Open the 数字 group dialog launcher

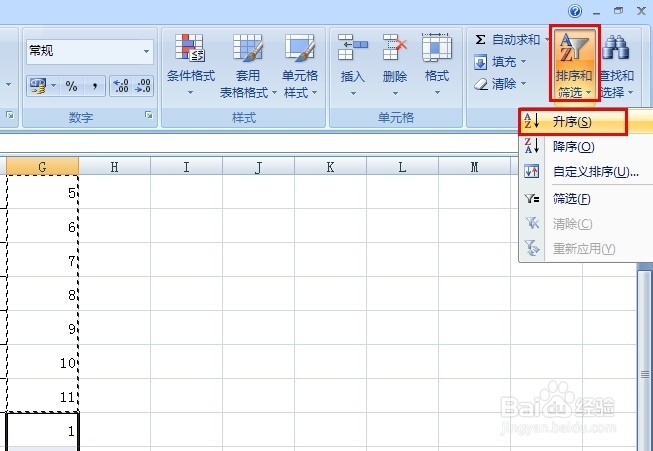149,115
